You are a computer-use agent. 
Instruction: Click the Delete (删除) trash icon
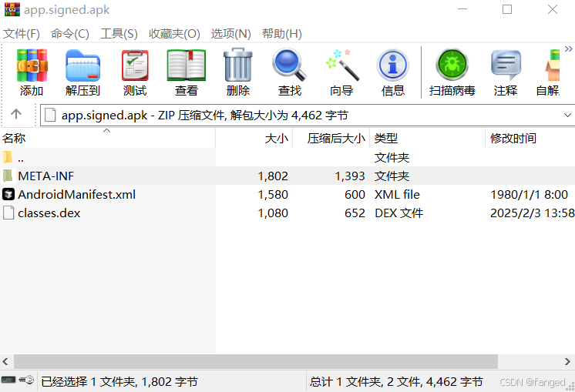238,65
